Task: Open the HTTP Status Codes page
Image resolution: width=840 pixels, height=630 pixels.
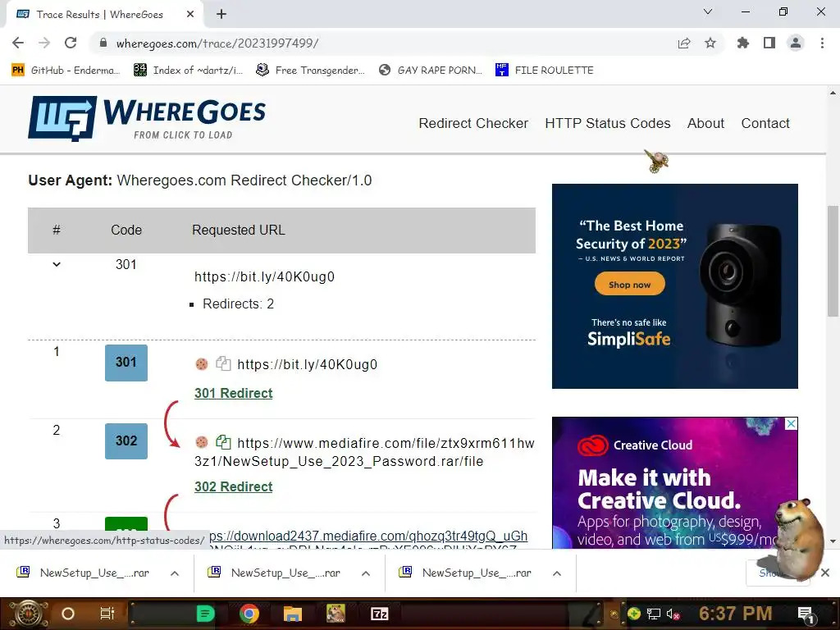Action: (608, 123)
